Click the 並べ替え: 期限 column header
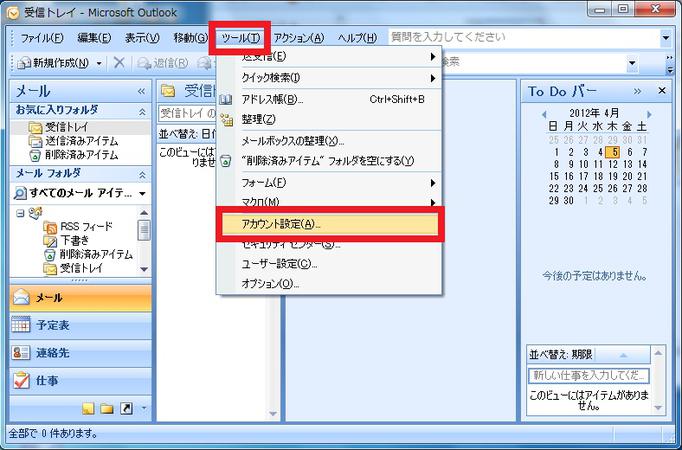The width and height of the screenshot is (682, 450). (589, 355)
